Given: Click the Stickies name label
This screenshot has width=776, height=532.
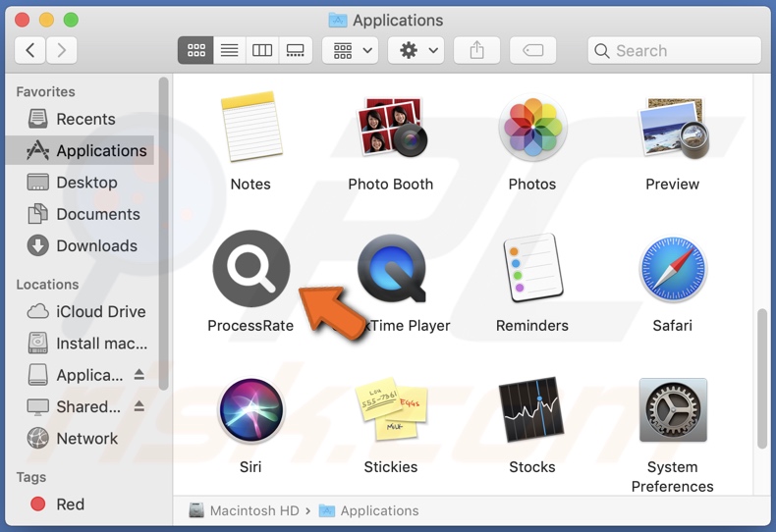Looking at the screenshot, I should coord(391,467).
